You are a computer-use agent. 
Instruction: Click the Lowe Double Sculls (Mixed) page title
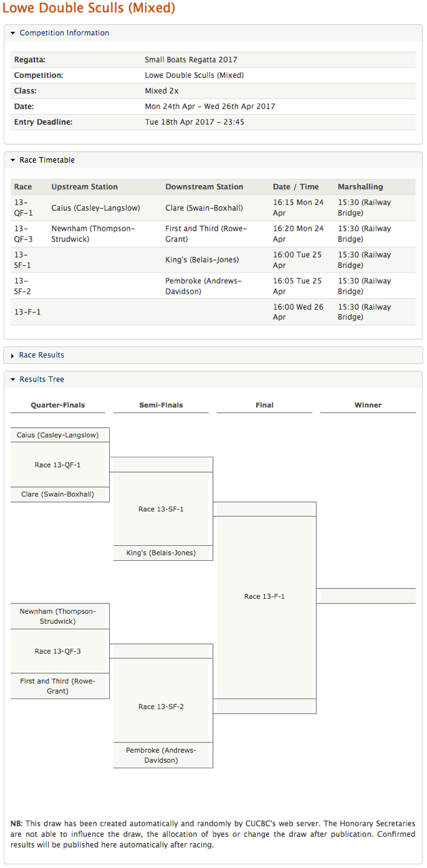pos(89,9)
